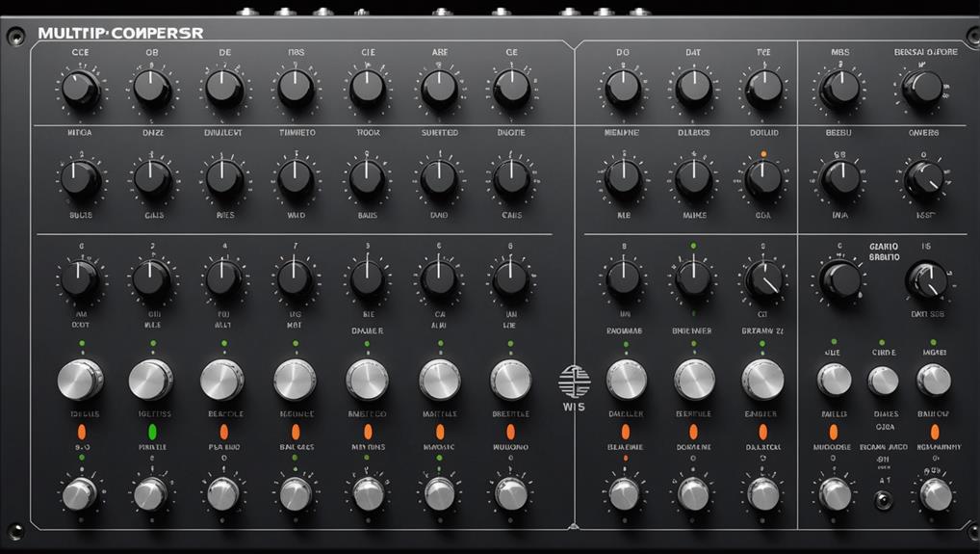Select the black knob above DAT SSB
Viewport: 980px width, 554px height.
click(926, 279)
